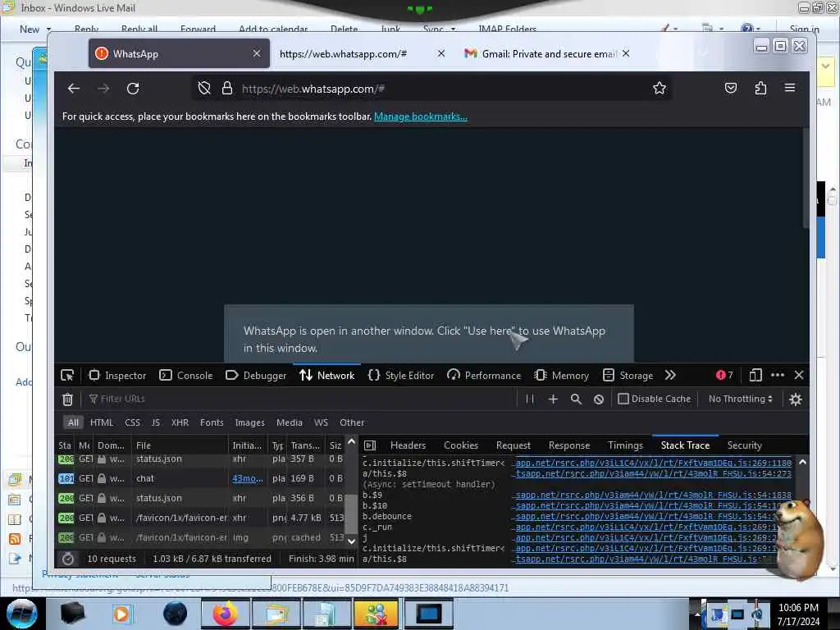
Task: Filter network requests by HTML
Action: [101, 422]
